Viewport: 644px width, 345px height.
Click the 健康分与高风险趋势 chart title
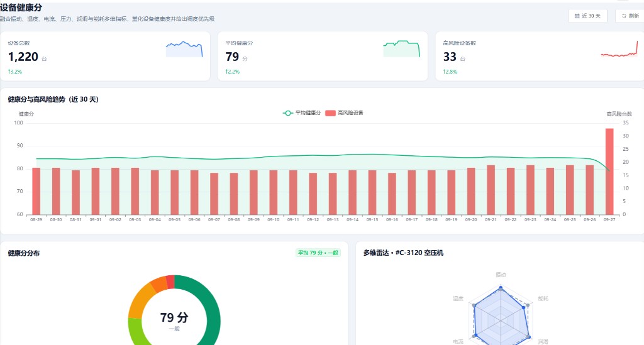point(53,99)
